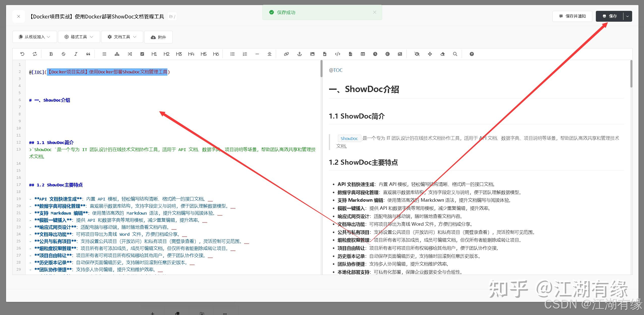The width and height of the screenshot is (644, 315).
Task: Hide the preview pane
Action: tap(417, 54)
